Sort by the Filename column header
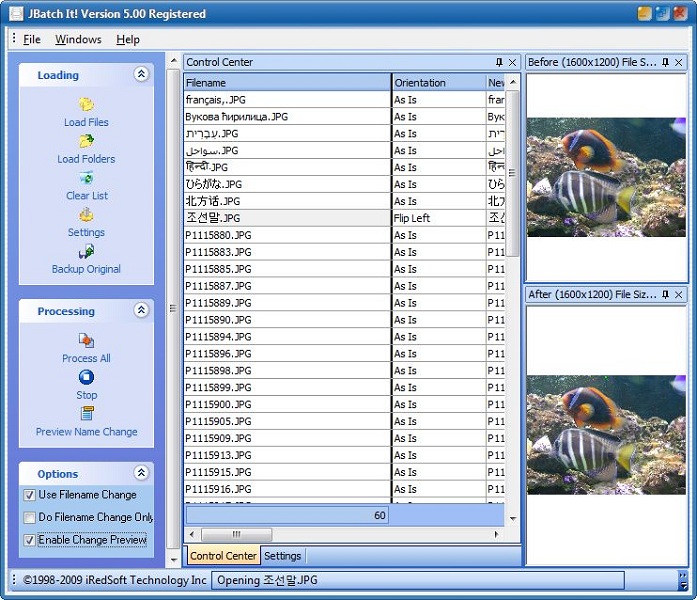The image size is (697, 600). tap(288, 83)
